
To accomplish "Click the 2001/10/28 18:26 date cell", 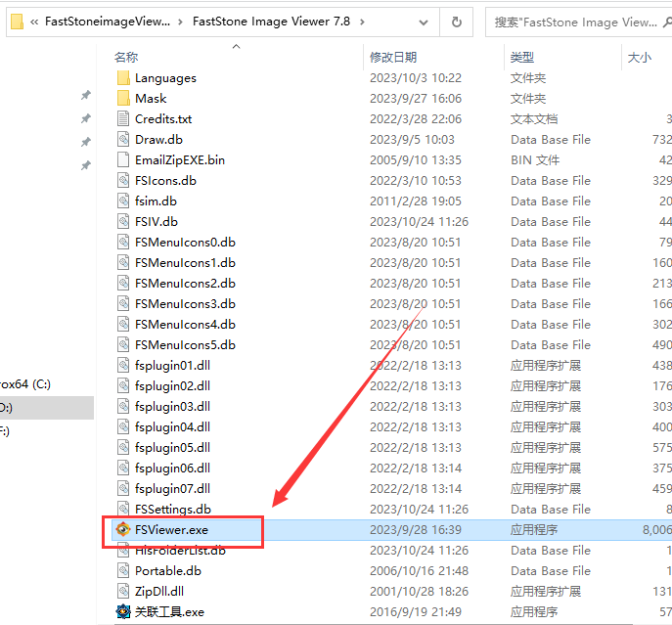I will [419, 592].
